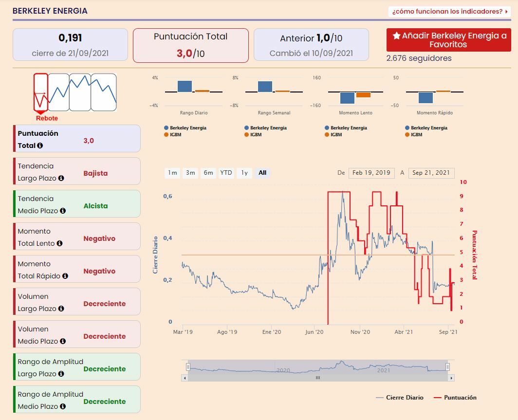Show info for Volumen Largo Plazo
Image resolution: width=518 pixels, height=420 pixels.
pyautogui.click(x=61, y=309)
